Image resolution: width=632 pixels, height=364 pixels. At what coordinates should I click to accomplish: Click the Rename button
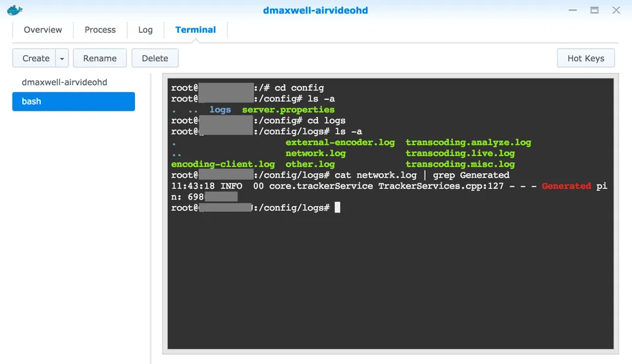pos(99,58)
